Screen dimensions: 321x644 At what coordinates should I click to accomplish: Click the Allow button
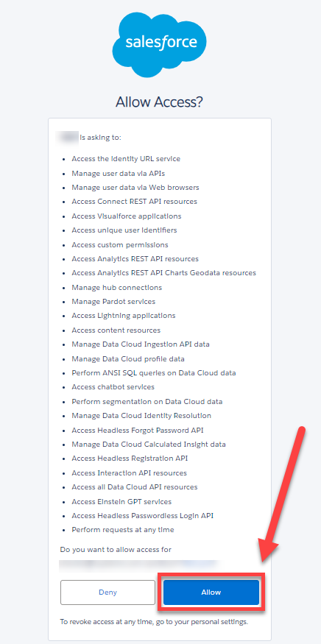[211, 592]
